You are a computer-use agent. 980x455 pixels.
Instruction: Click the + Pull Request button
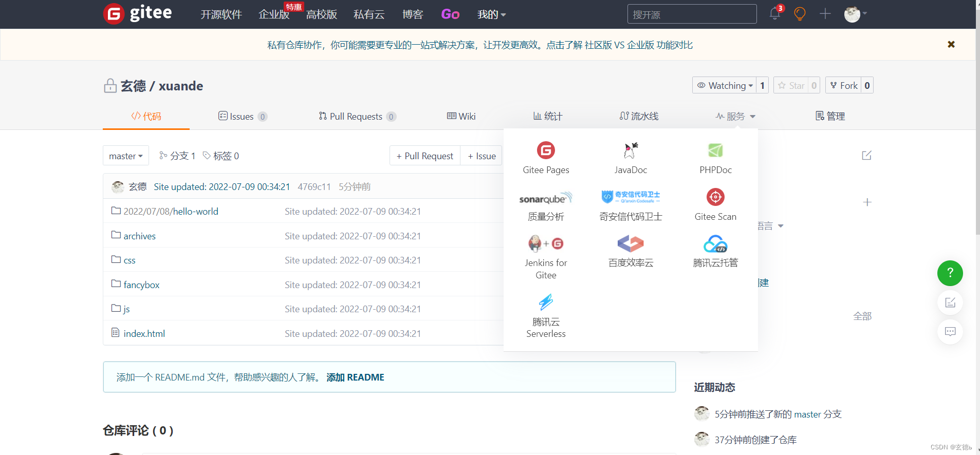pos(424,156)
